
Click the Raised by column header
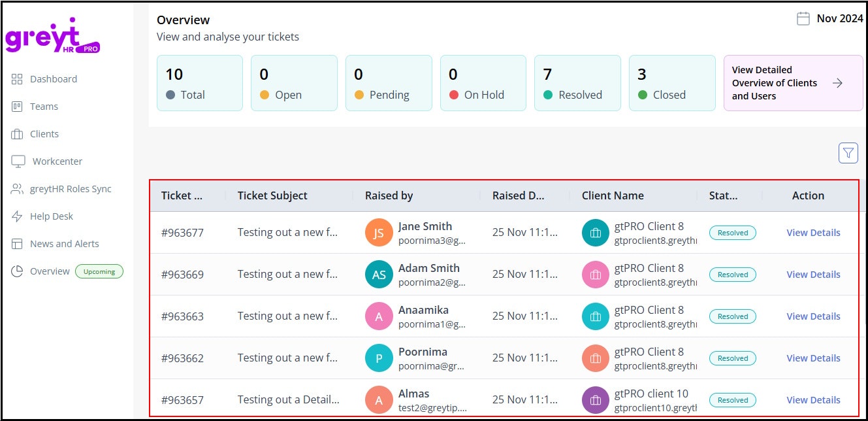[x=389, y=195]
